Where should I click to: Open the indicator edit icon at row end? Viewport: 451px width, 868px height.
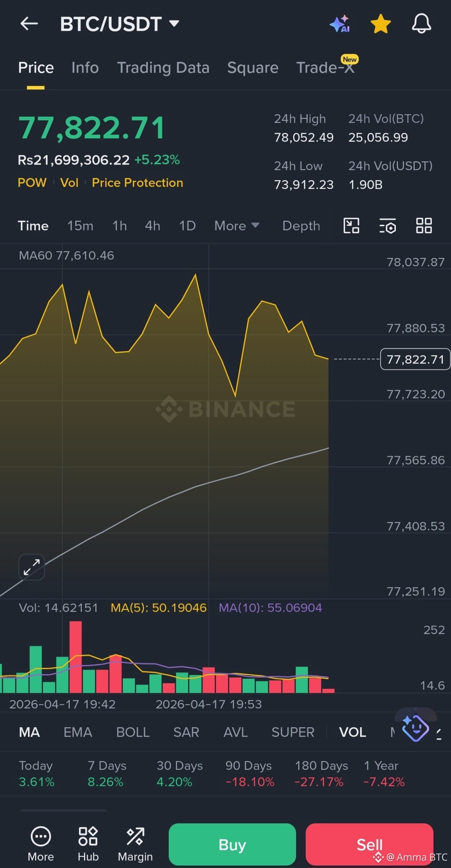[439, 734]
